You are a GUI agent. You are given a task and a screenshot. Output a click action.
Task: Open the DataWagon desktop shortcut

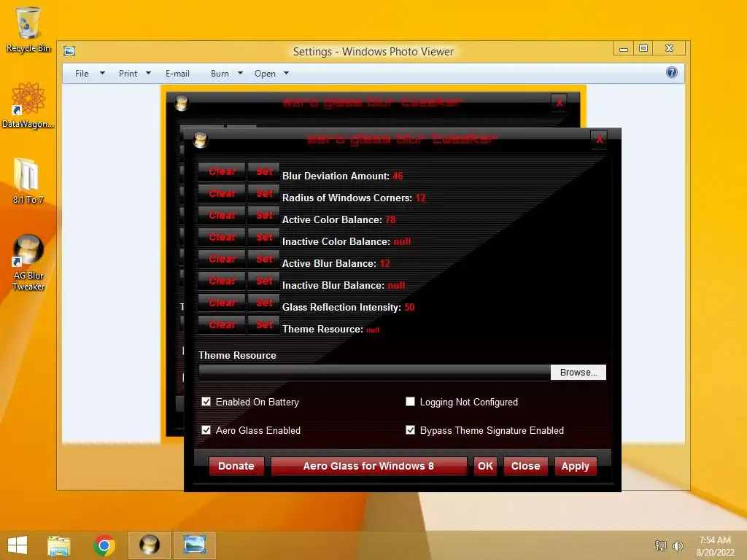28,105
